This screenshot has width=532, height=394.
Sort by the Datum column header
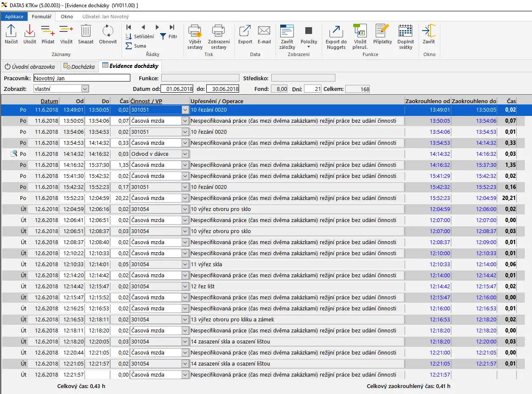(x=50, y=101)
